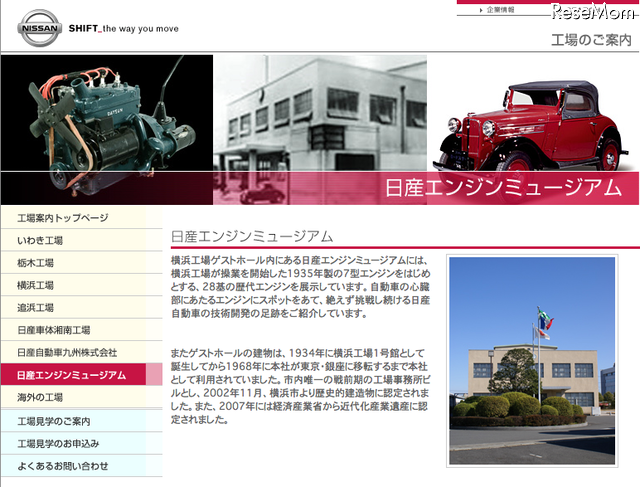The height and width of the screenshot is (487, 640).
Task: Click the 日産エンジンミュージアム banner title
Action: [504, 188]
